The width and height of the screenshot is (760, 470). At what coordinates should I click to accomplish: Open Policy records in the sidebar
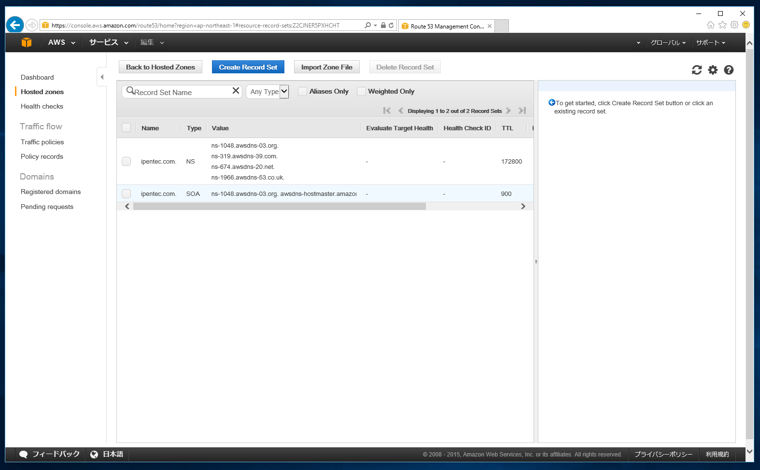42,157
